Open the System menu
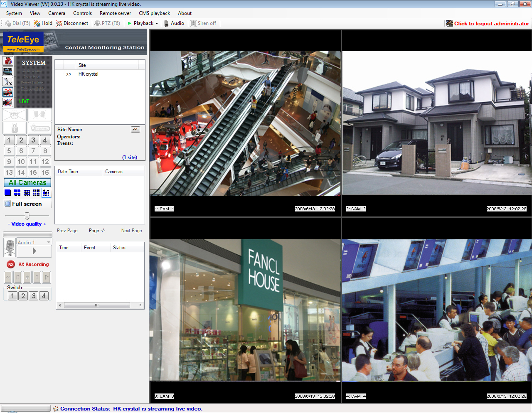 coord(14,13)
